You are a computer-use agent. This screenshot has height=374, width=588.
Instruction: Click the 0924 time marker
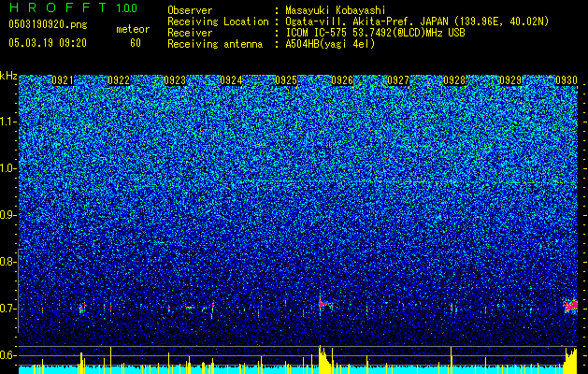(231, 80)
